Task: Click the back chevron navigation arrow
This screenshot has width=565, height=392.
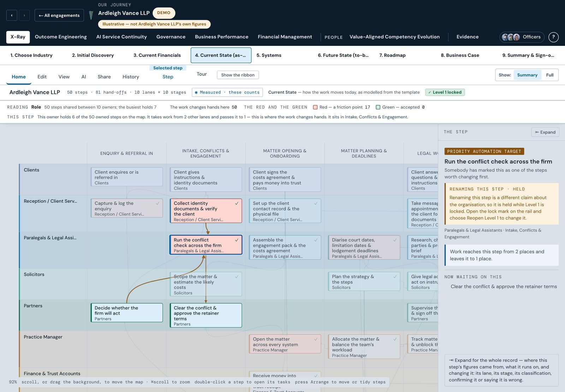Action: tap(12, 15)
